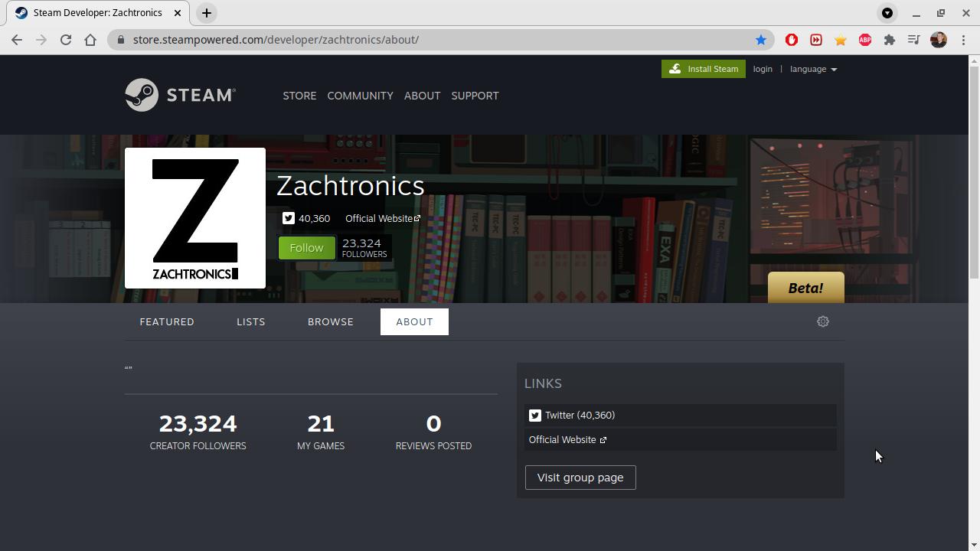The image size is (980, 551).
Task: Expand the language dropdown
Action: (813, 69)
